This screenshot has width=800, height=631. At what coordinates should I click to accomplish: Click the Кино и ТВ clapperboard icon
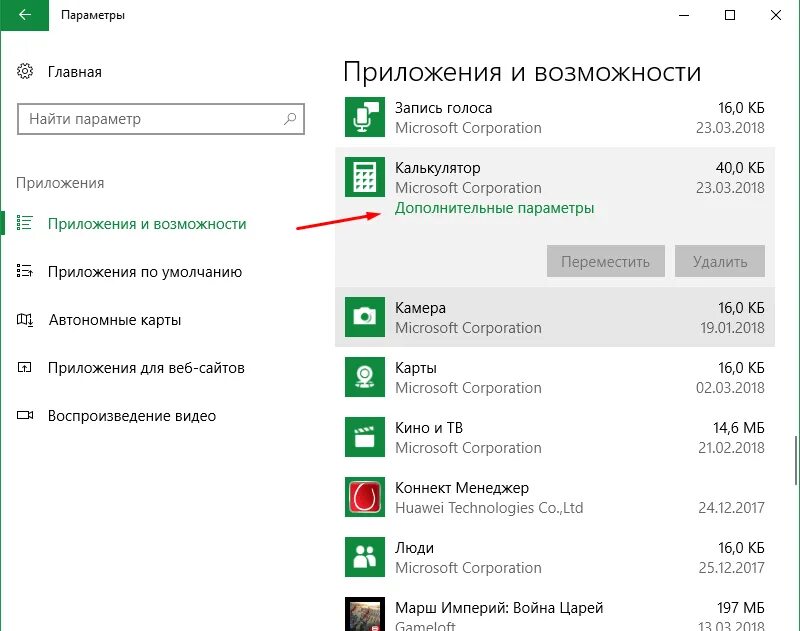pos(365,437)
